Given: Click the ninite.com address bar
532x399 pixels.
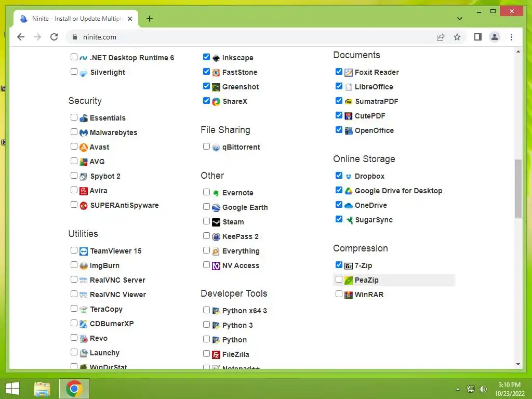Looking at the screenshot, I should [x=249, y=37].
